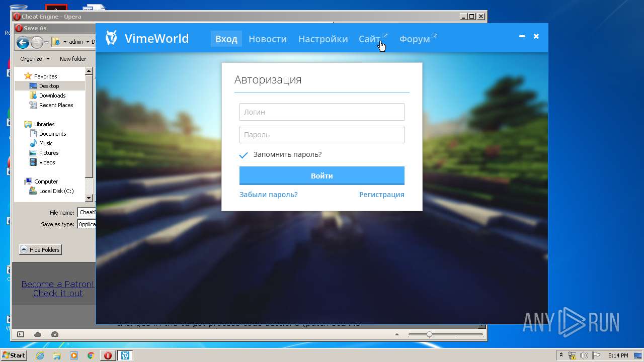This screenshot has width=644, height=362.
Task: Switch to the Новости tab
Action: point(268,39)
